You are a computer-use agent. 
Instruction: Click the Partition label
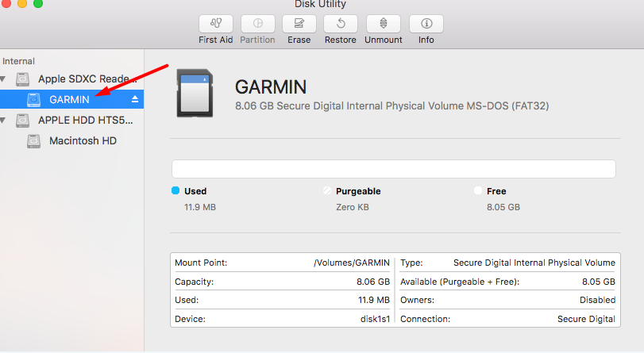click(257, 40)
